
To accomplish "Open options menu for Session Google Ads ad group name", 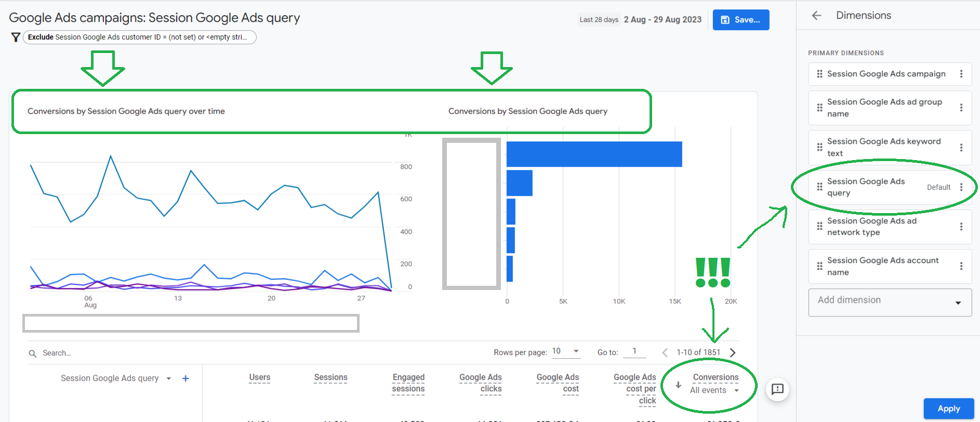I will (x=961, y=108).
